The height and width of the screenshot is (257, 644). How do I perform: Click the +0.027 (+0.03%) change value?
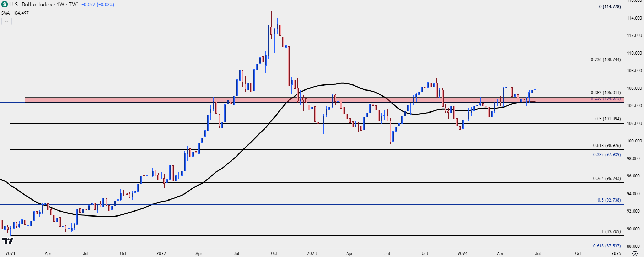tap(97, 5)
